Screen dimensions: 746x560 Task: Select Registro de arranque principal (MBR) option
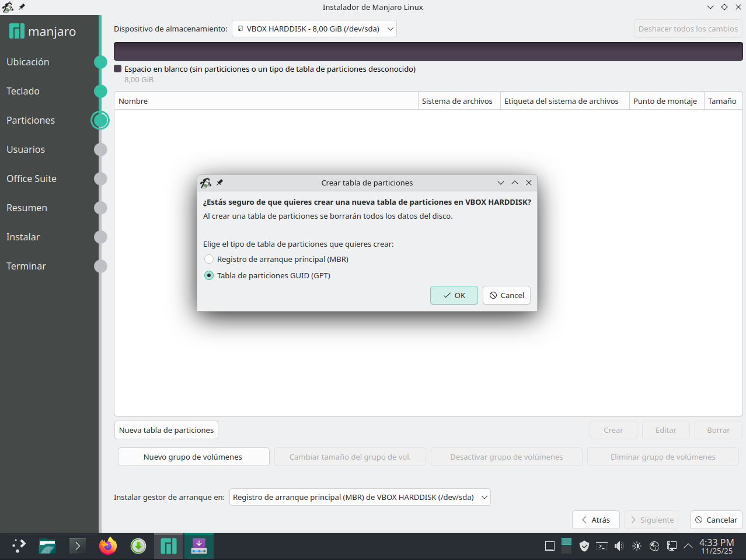[x=209, y=259]
